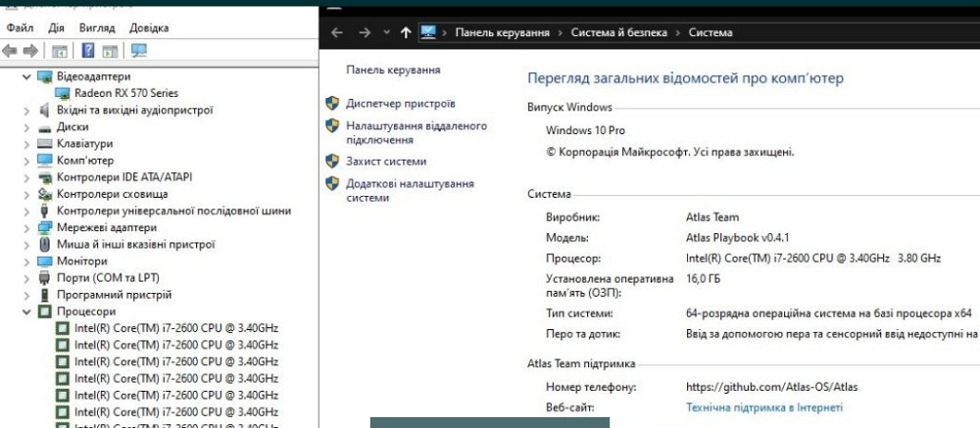Expand the Контролери сховища node

point(26,194)
